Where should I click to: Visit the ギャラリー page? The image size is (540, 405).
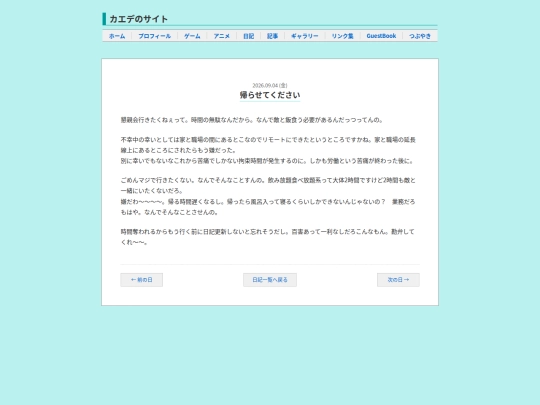(x=305, y=36)
